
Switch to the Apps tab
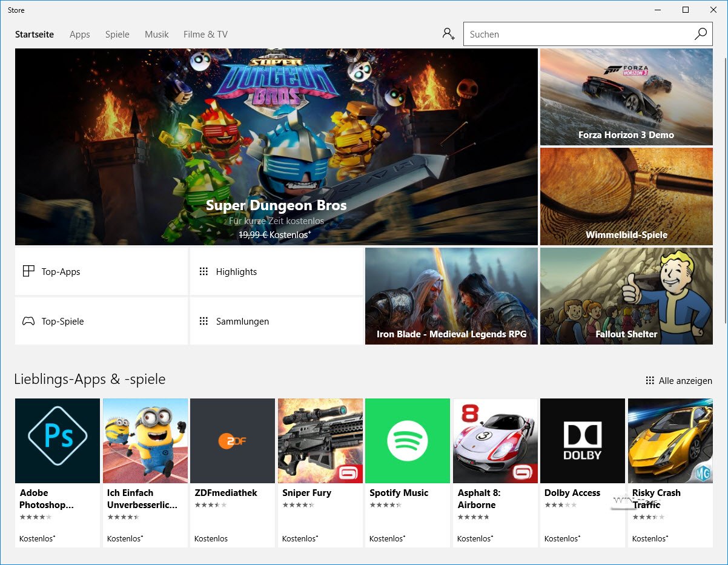pyautogui.click(x=79, y=35)
